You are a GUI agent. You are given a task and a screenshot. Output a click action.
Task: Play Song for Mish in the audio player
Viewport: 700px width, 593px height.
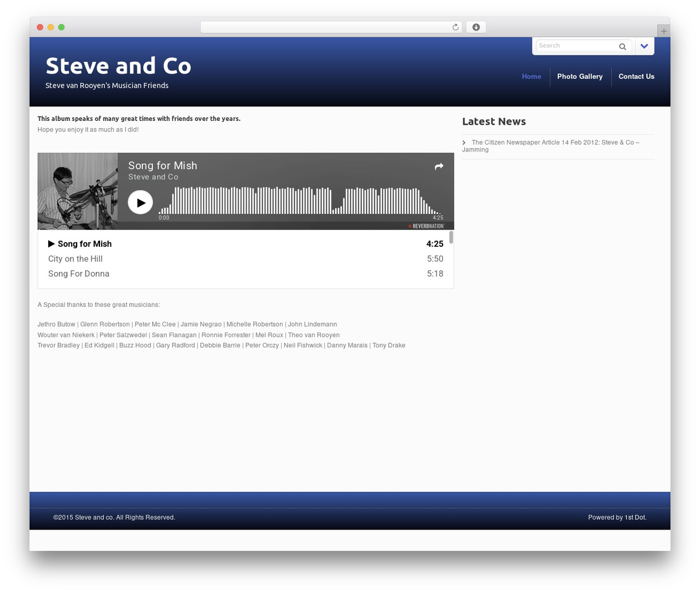pos(141,202)
